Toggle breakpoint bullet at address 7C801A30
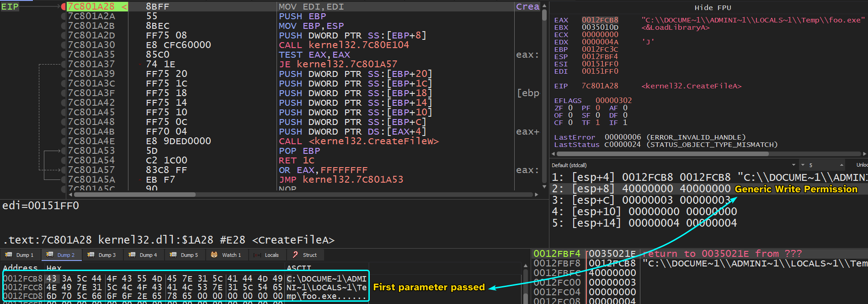The image size is (868, 304). point(64,45)
